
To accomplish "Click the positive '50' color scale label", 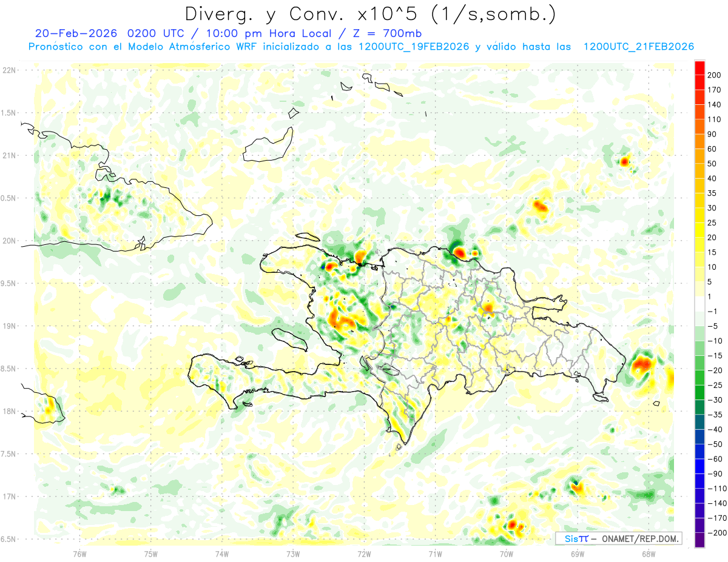I will pos(713,164).
